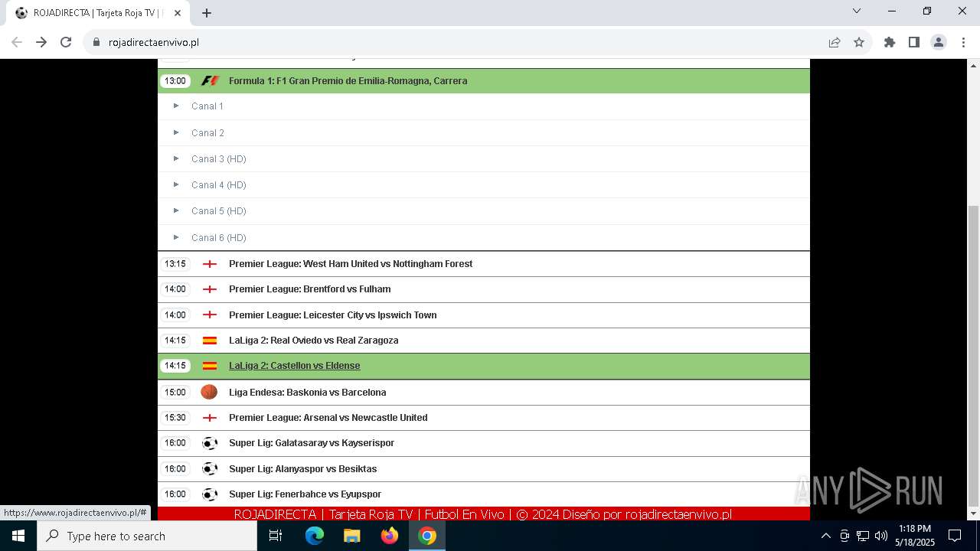This screenshot has width=980, height=551.
Task: Click the arrow next to Canal 3 (HD)
Action: pyautogui.click(x=176, y=158)
